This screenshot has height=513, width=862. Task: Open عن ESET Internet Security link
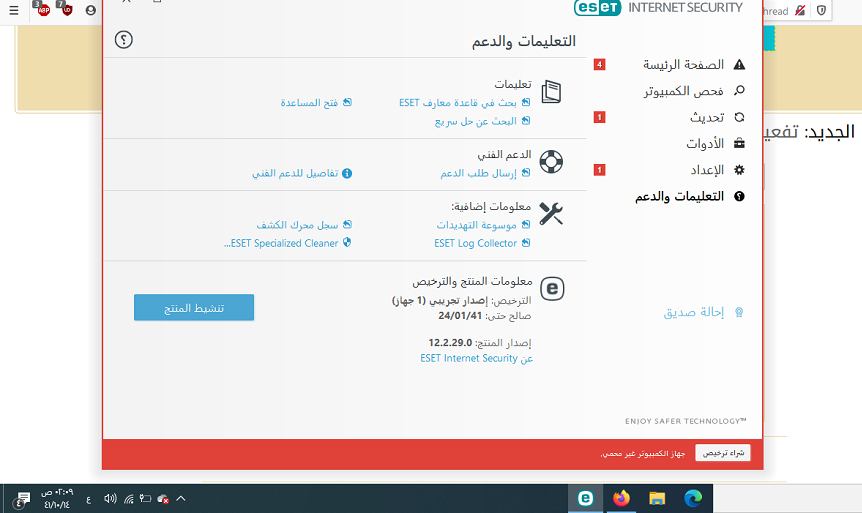[x=477, y=358]
